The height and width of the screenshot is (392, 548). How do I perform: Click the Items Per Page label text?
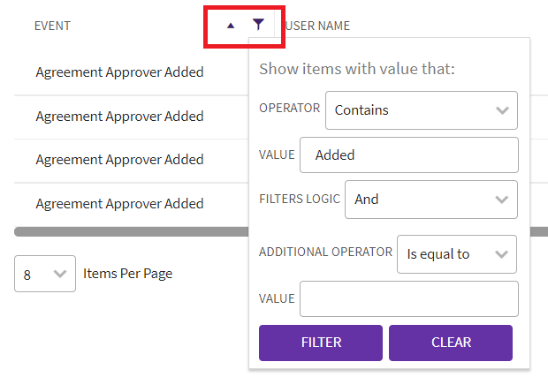click(x=127, y=274)
